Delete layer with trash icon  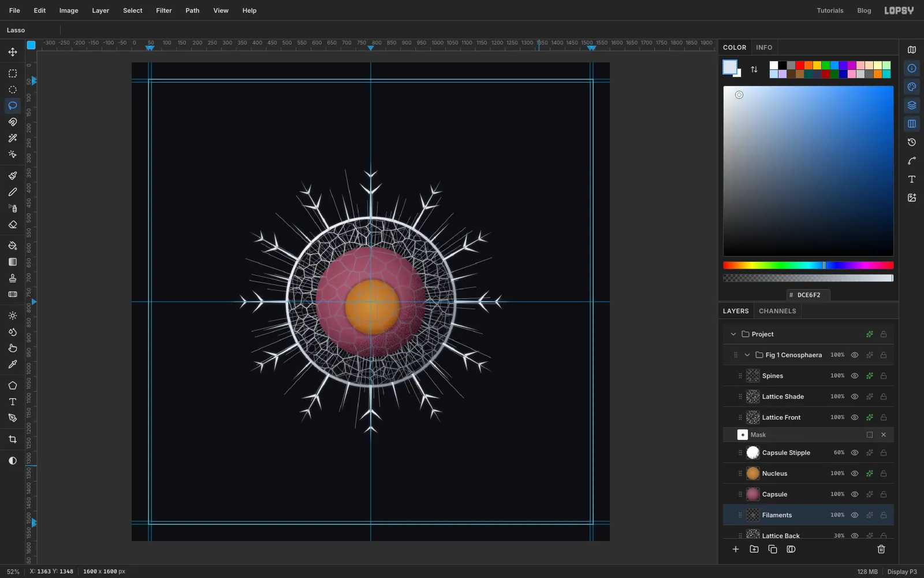point(881,549)
